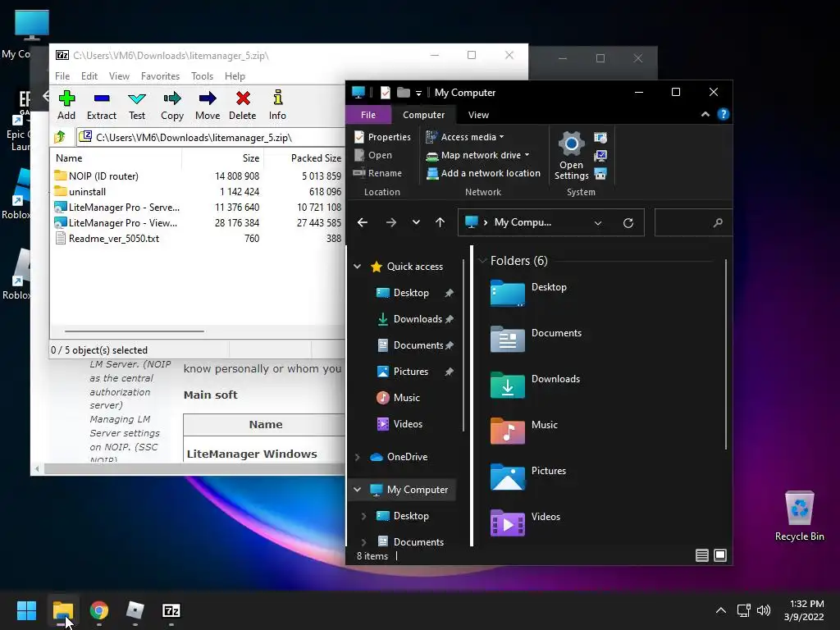Screen dimensions: 840x630
Task: Open the File menu in 7-Zip
Action: 62,76
